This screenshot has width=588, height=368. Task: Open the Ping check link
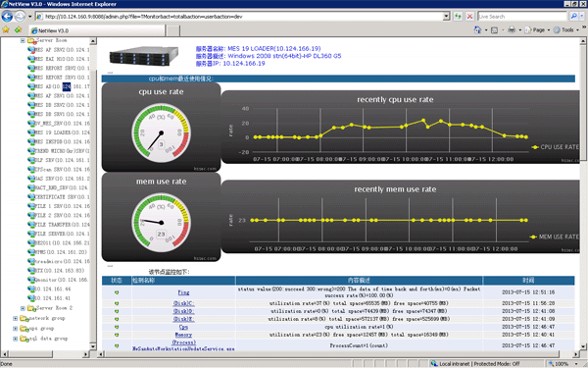(183, 292)
